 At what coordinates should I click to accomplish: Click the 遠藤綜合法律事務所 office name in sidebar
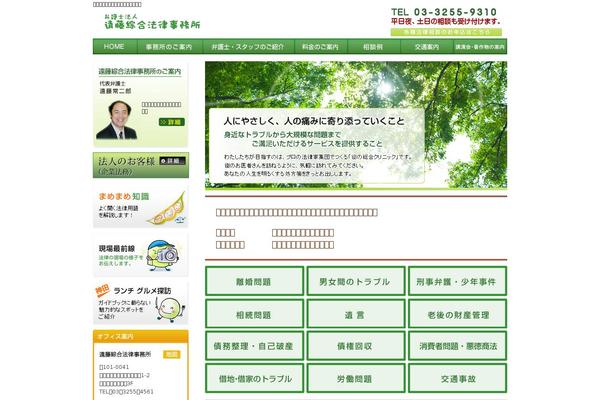click(125, 354)
